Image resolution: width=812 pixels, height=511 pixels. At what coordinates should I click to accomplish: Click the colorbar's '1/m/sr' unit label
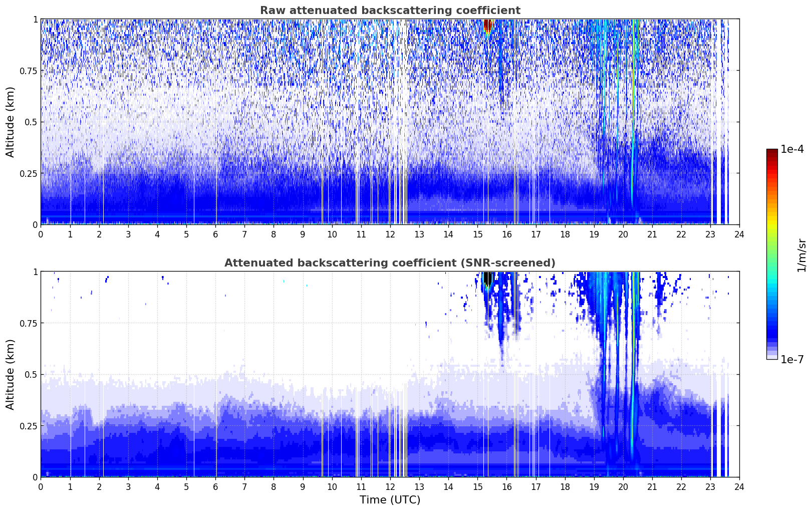[x=801, y=255]
